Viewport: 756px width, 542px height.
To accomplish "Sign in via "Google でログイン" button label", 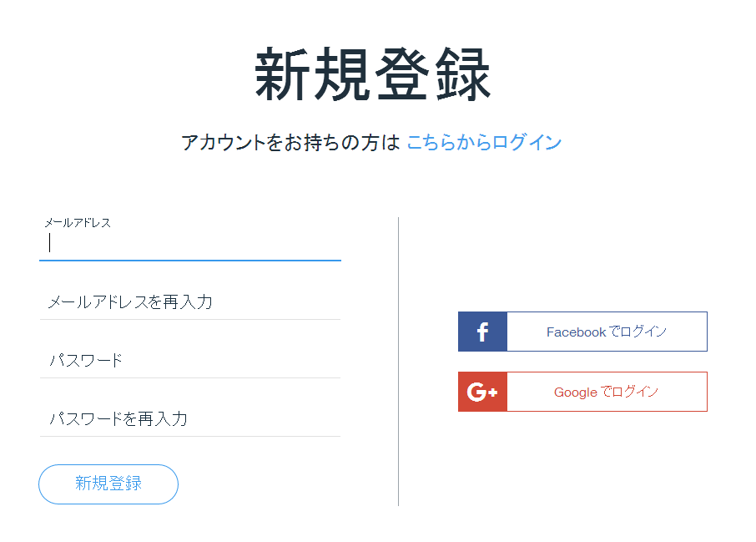I will pos(606,392).
